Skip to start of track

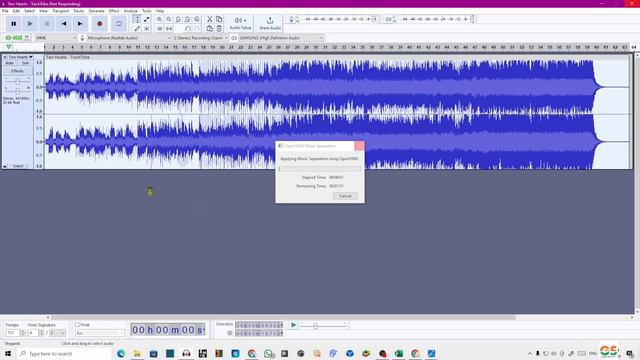point(63,24)
